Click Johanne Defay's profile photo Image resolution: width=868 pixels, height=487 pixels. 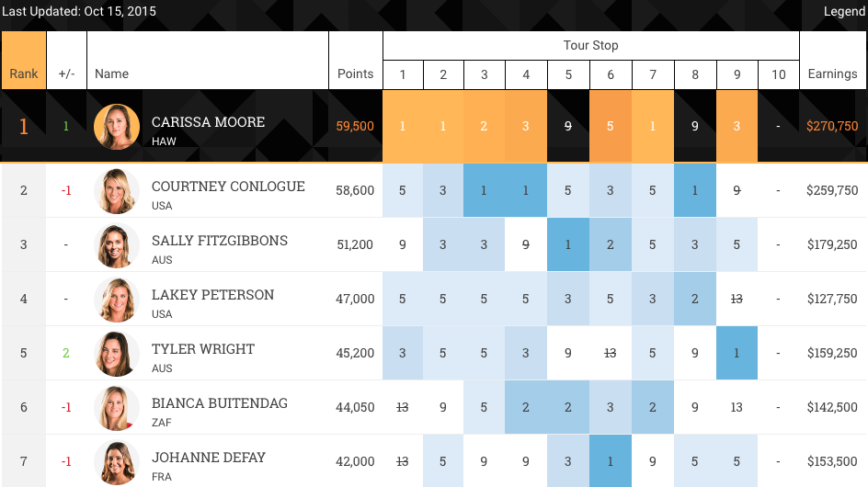pyautogui.click(x=117, y=462)
